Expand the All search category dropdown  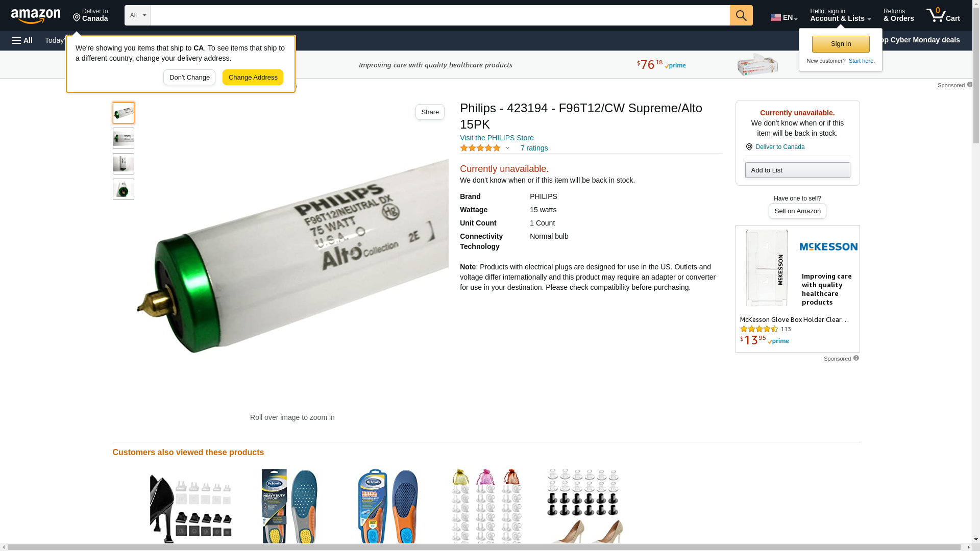[138, 15]
